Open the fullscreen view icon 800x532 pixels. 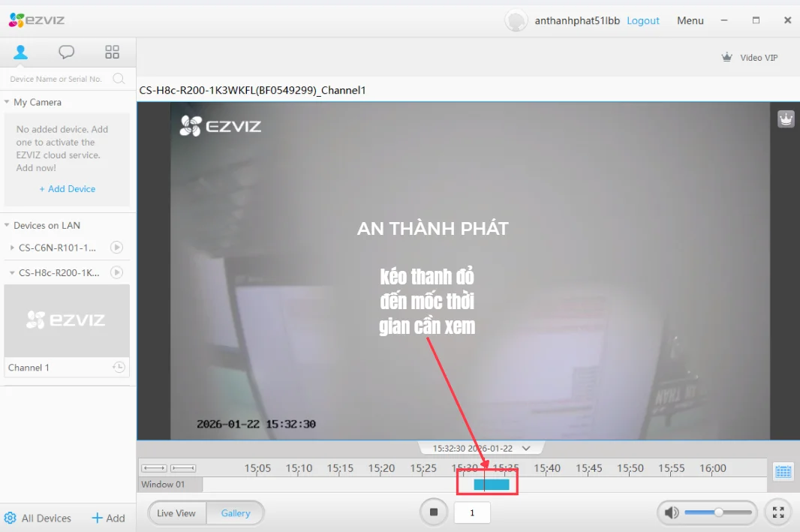(x=779, y=512)
